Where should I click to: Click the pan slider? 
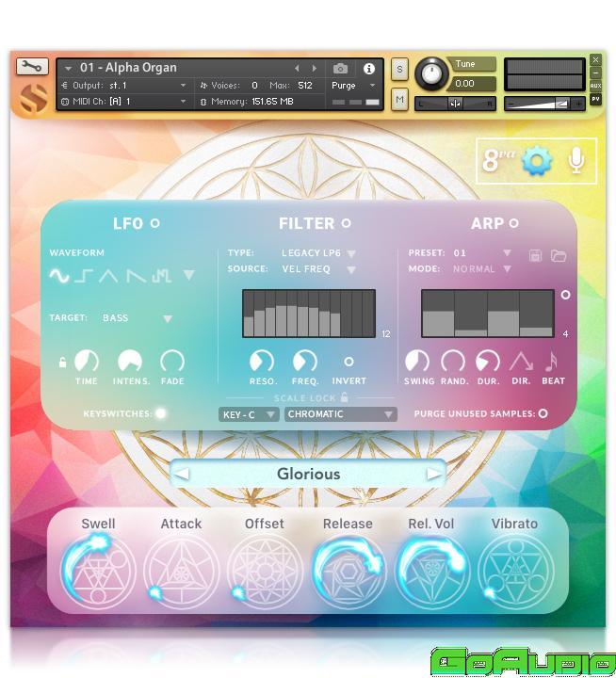(455, 104)
